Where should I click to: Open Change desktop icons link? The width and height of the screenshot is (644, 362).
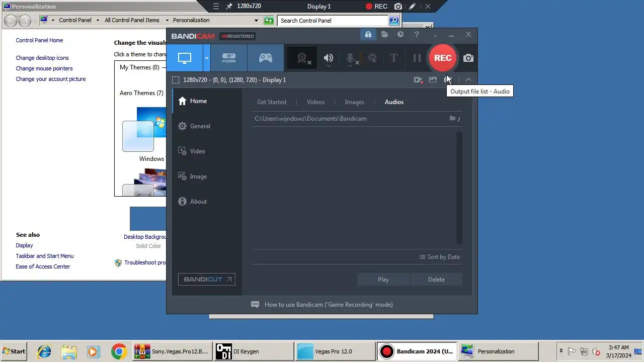42,58
